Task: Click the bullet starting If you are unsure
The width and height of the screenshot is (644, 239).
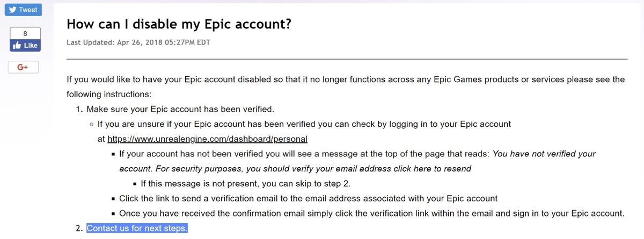Action: point(304,132)
